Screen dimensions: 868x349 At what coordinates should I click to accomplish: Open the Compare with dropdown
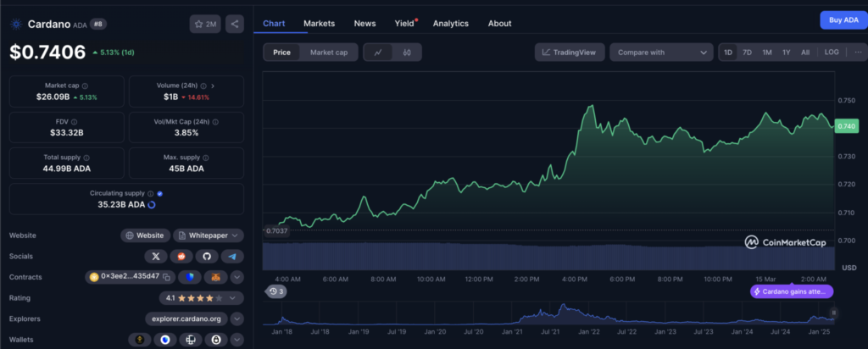(660, 53)
